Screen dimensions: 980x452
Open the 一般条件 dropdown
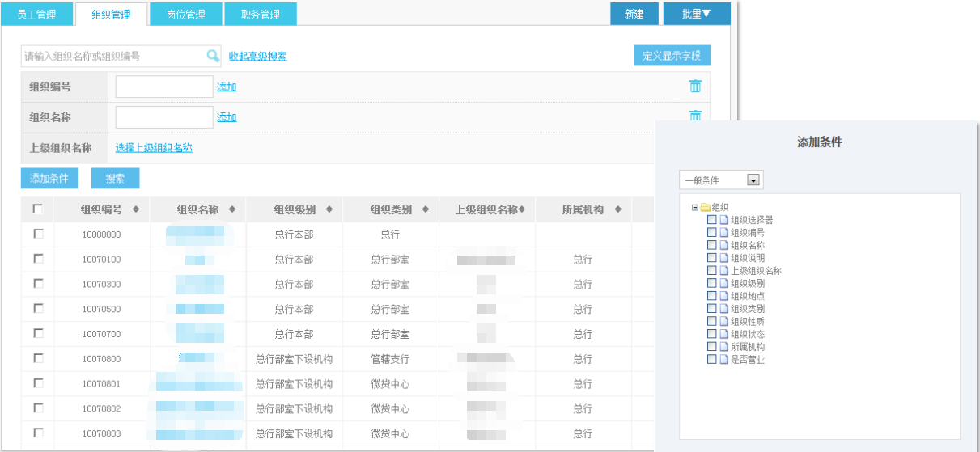click(x=753, y=180)
